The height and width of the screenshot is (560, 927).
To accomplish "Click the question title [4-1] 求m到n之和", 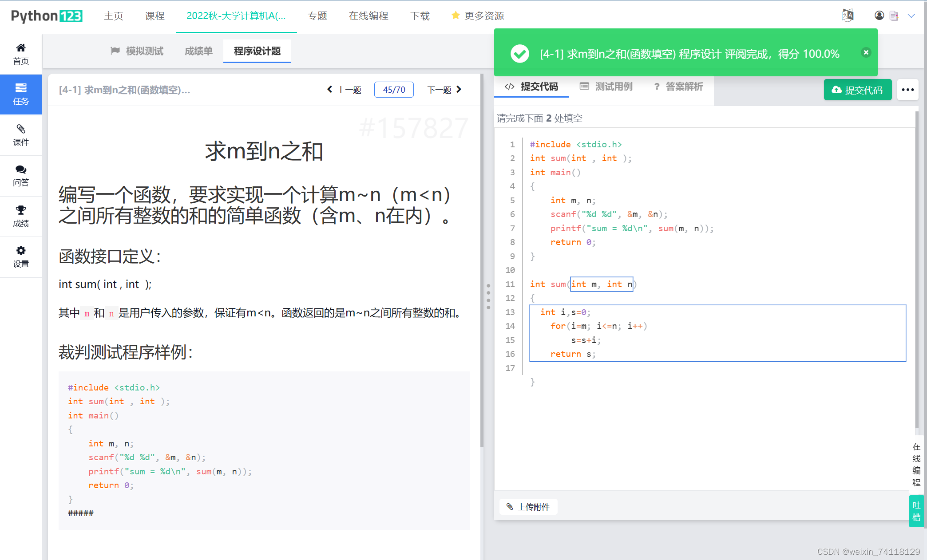I will pos(124,90).
